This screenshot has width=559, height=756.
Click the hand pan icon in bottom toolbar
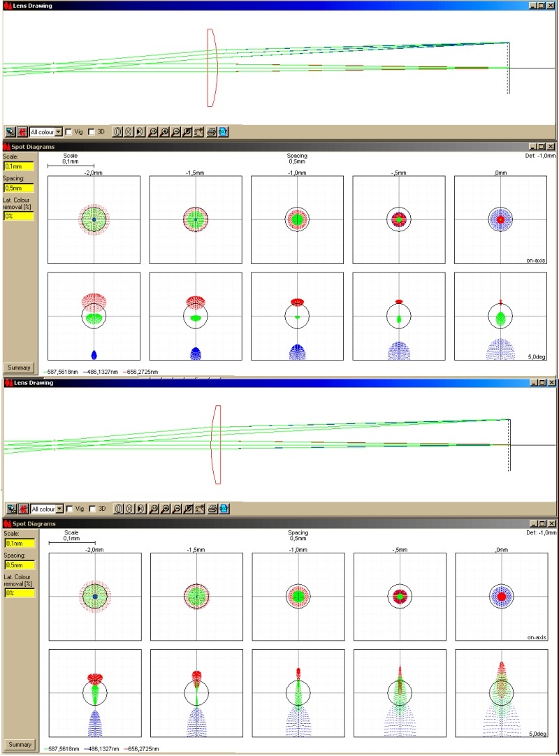coord(198,509)
